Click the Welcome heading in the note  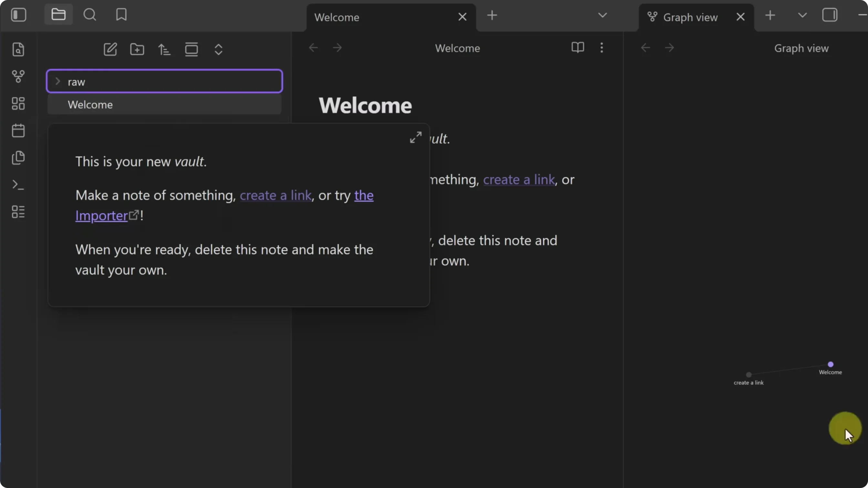point(365,106)
